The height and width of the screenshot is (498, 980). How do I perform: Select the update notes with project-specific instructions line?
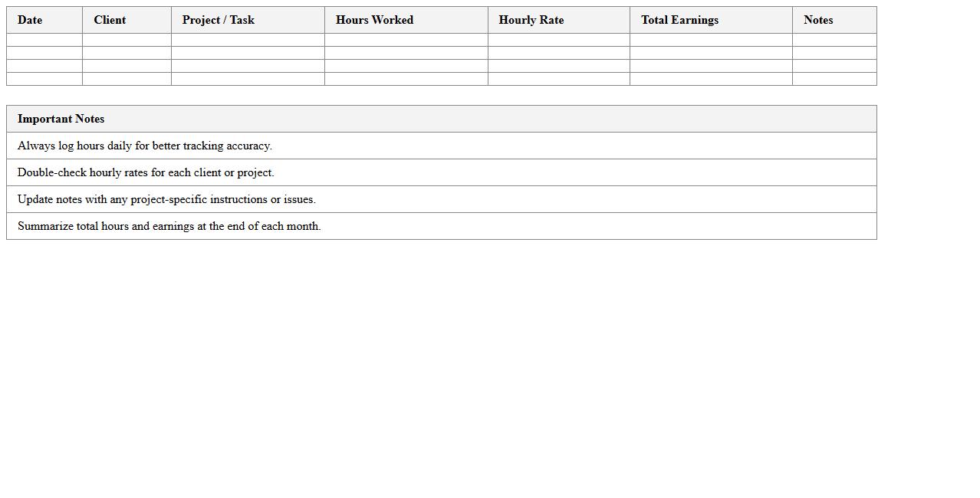point(166,199)
